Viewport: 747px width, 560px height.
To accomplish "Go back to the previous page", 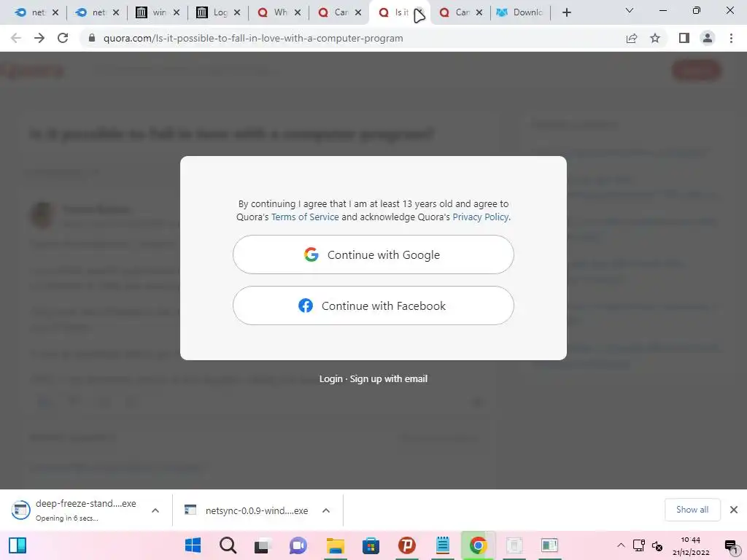I will [x=16, y=38].
